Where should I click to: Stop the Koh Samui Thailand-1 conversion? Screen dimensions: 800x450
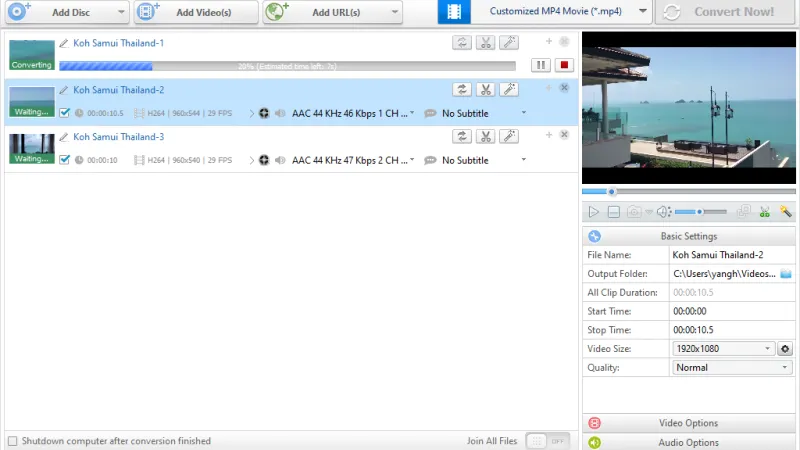point(564,65)
